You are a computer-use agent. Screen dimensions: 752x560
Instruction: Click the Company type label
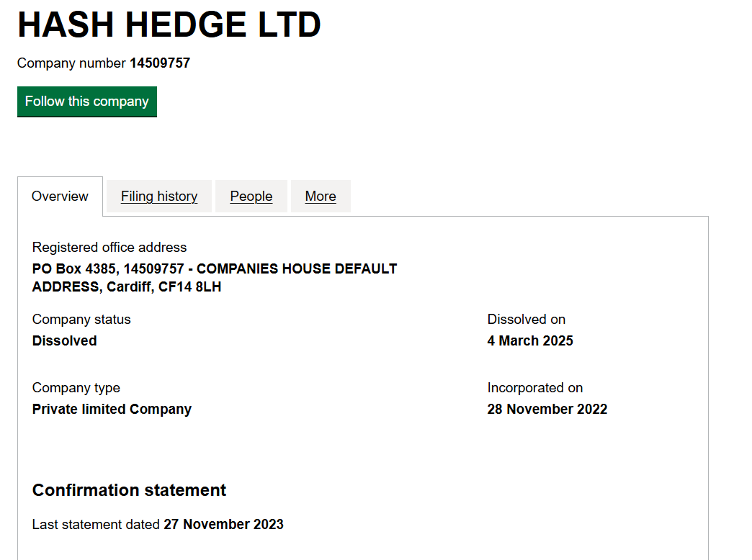[x=76, y=388]
